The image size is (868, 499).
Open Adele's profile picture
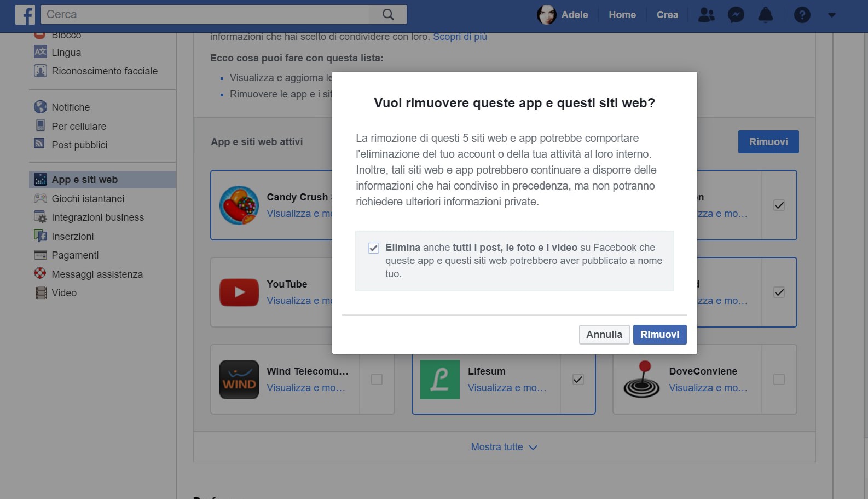pos(546,15)
